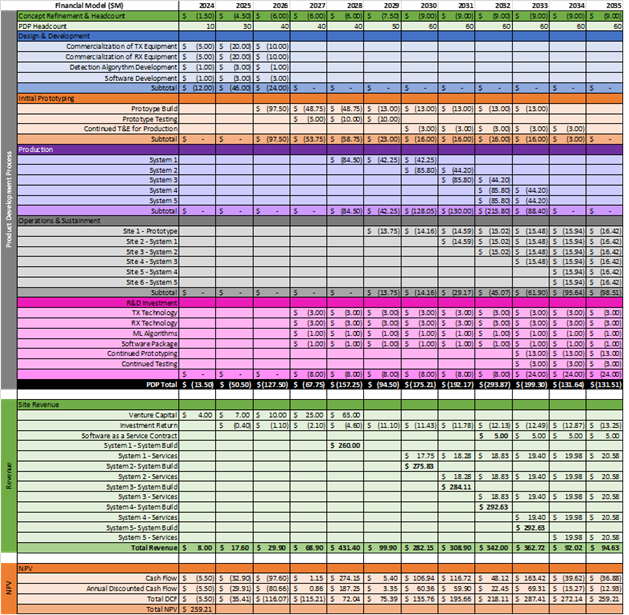Screen dimensions: 629x615
Task: Select the Site 1 - Prototype row label
Action: 149,231
